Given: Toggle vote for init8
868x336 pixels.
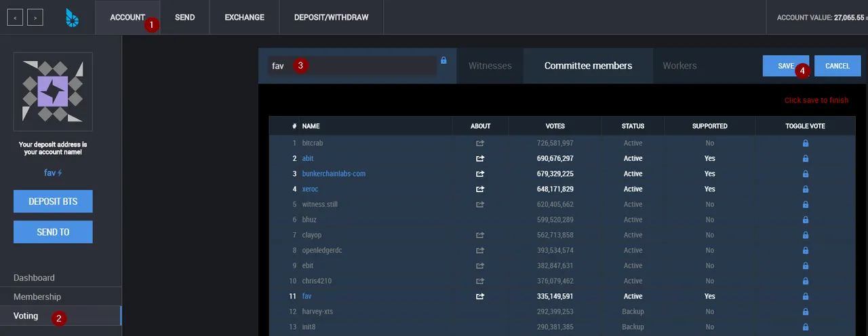Looking at the screenshot, I should (x=806, y=327).
